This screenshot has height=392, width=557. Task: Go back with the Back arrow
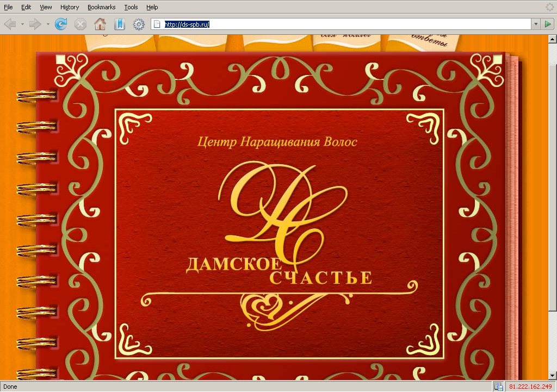click(10, 24)
